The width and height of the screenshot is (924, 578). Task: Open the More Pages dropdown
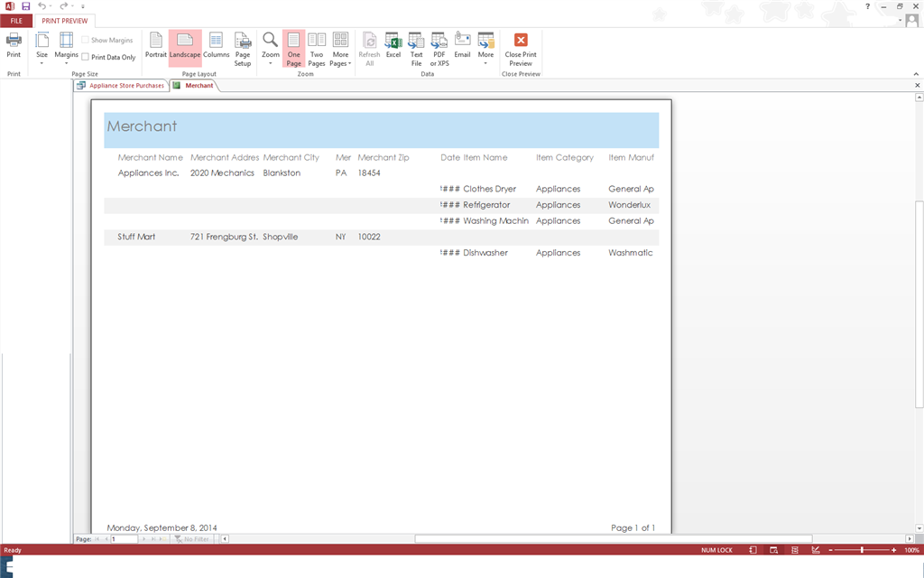340,49
